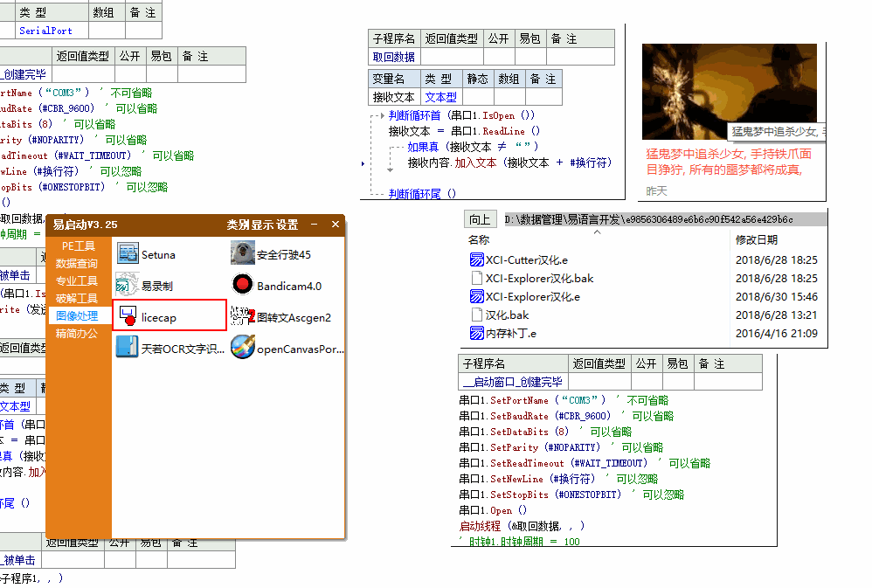Sort files by 修改日期 column header

point(757,239)
